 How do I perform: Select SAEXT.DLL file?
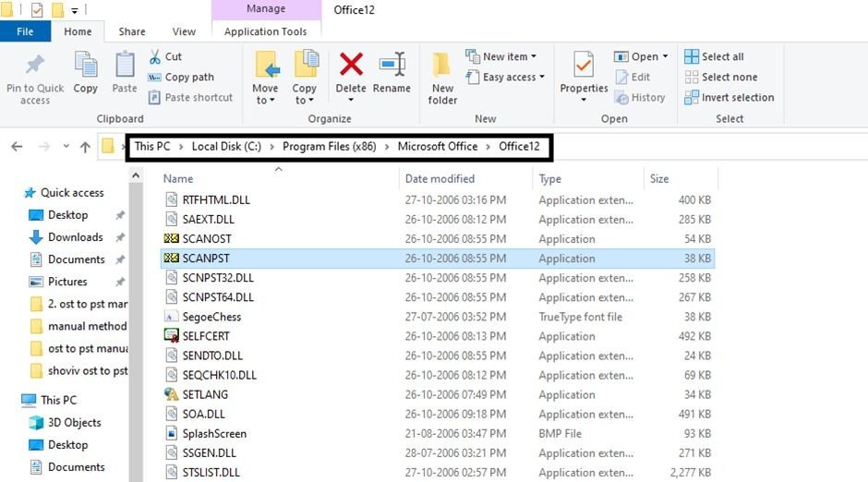(x=438, y=219)
